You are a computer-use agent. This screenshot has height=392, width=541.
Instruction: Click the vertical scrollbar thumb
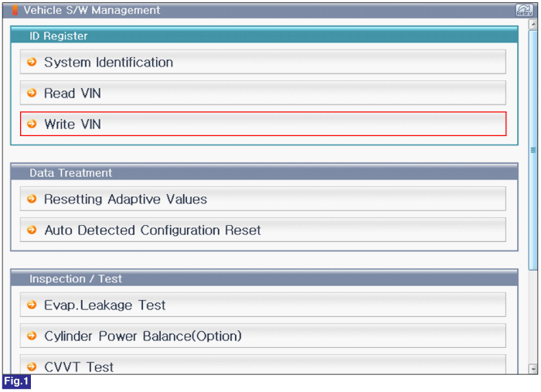[x=533, y=150]
